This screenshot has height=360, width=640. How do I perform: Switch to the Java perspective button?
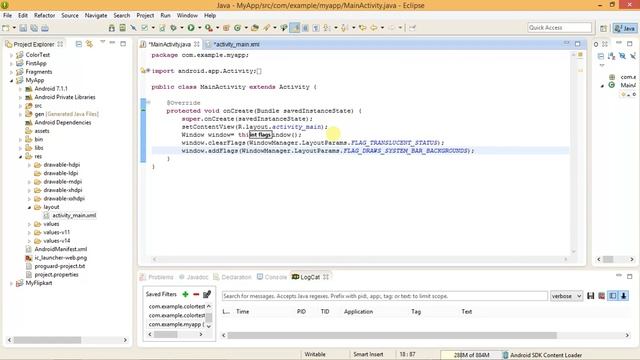tap(625, 28)
